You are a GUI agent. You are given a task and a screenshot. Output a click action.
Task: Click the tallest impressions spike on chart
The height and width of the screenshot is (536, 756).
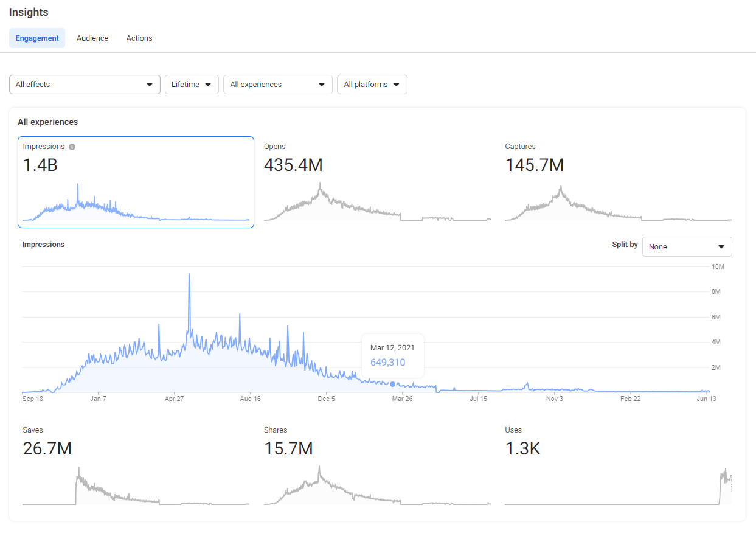coord(189,275)
